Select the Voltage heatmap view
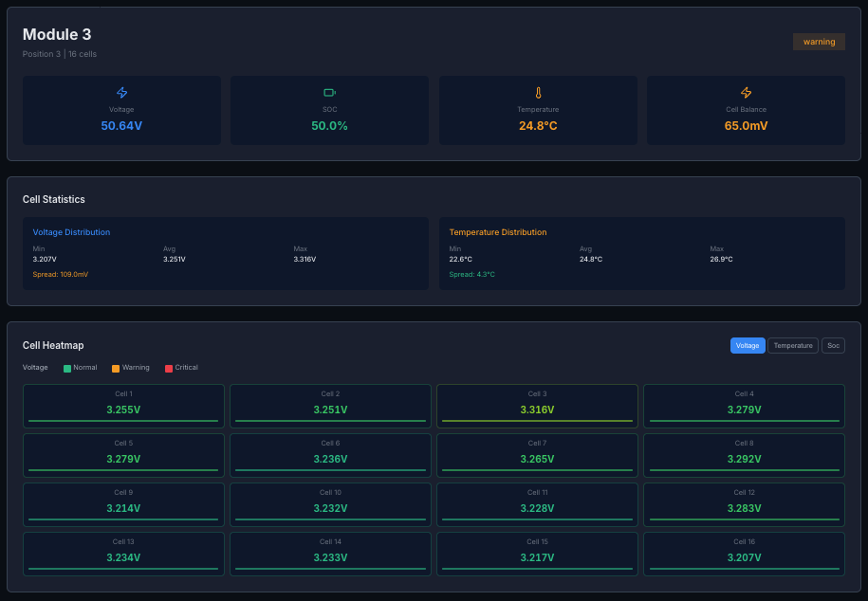This screenshot has width=868, height=601. tap(748, 346)
